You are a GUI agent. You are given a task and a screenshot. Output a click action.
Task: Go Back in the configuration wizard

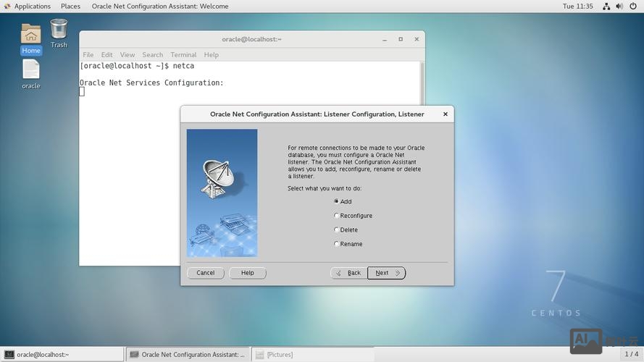coord(348,273)
